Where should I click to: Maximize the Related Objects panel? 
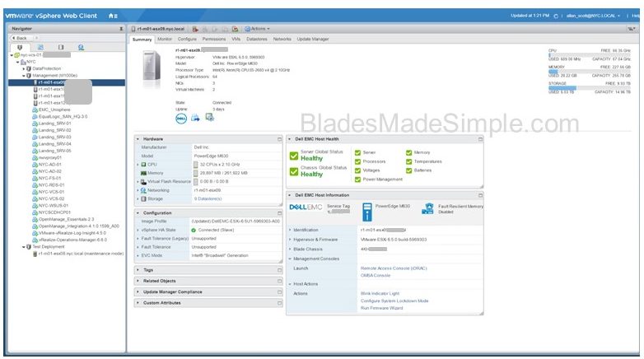(x=279, y=281)
